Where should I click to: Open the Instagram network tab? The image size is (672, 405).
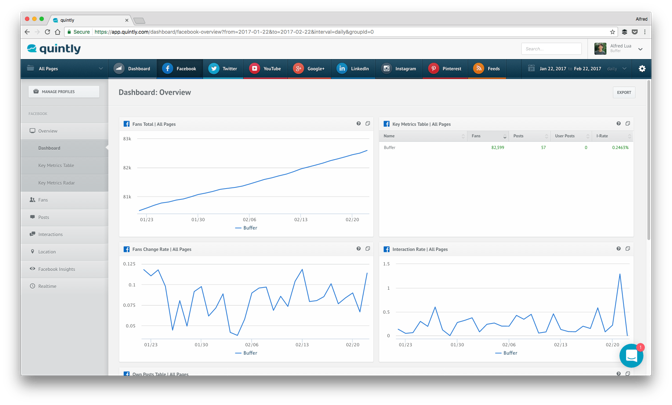pos(399,69)
